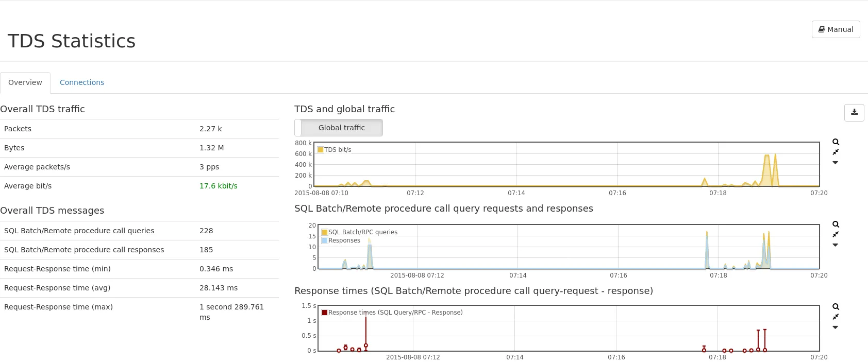Click the shrink arrows icon beside TDS traffic chart
The height and width of the screenshot is (363, 868).
coord(836,152)
